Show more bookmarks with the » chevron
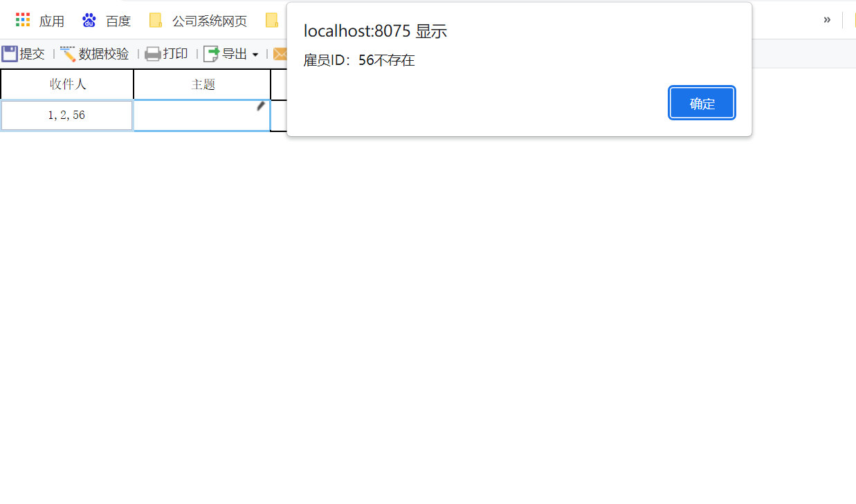The height and width of the screenshot is (504, 856). pyautogui.click(x=827, y=20)
